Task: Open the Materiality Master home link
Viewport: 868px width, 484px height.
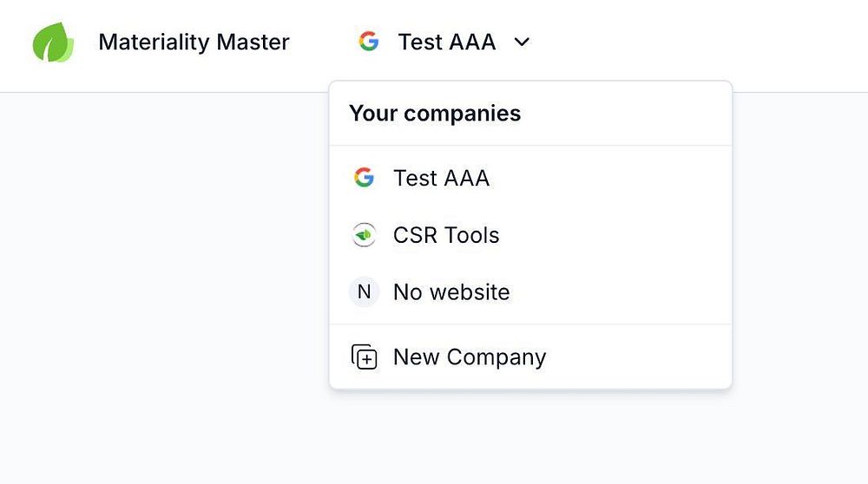Action: [x=194, y=42]
